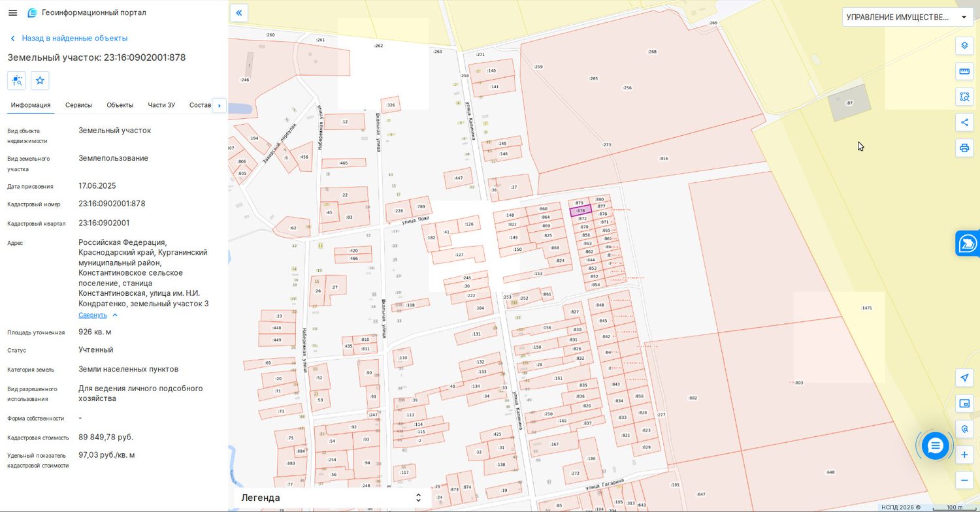Zoom out with the minus button
This screenshot has height=512, width=980.
[964, 480]
